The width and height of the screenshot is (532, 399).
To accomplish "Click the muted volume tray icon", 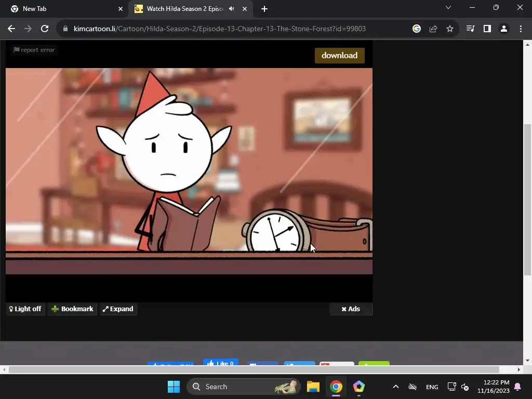I will click(465, 387).
